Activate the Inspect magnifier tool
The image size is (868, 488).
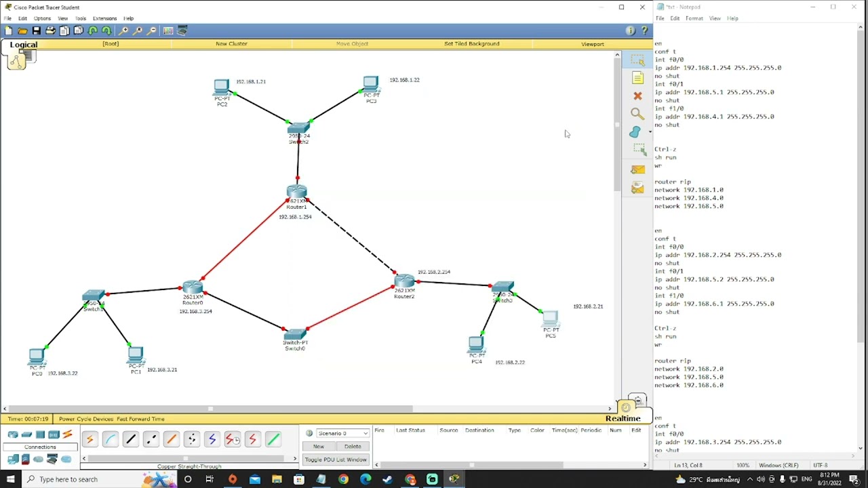pos(637,114)
